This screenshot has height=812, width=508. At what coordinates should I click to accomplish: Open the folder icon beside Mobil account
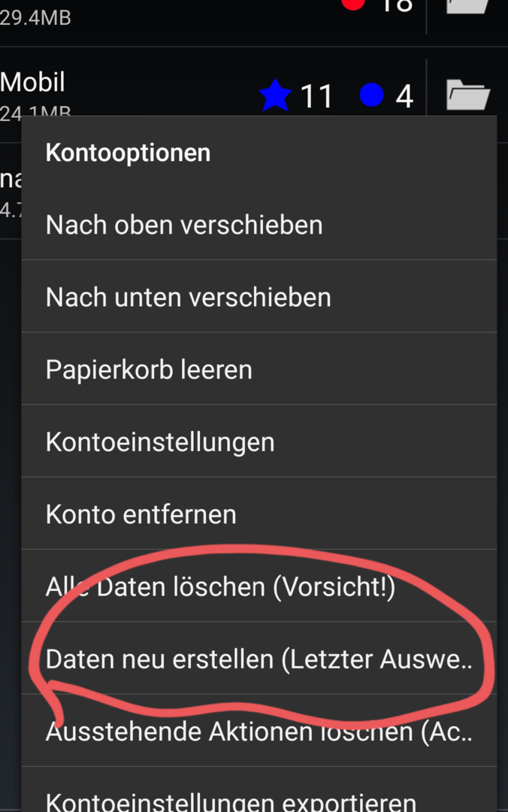coord(467,95)
